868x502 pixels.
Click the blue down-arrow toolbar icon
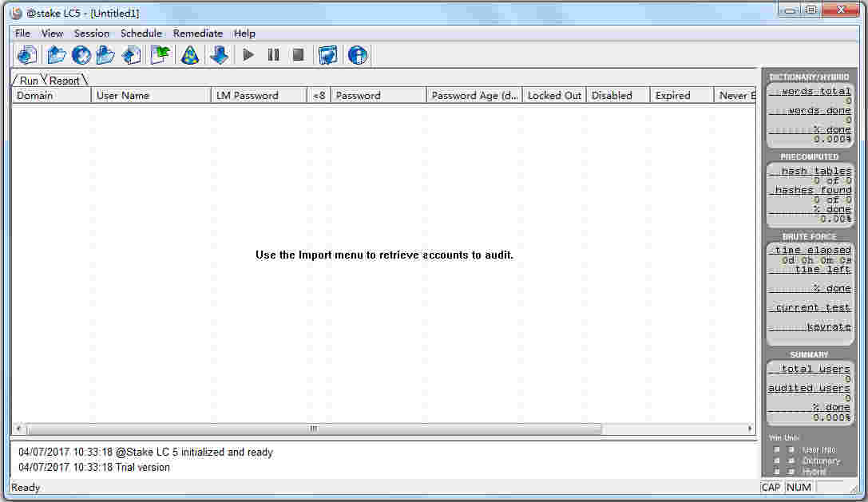[220, 55]
